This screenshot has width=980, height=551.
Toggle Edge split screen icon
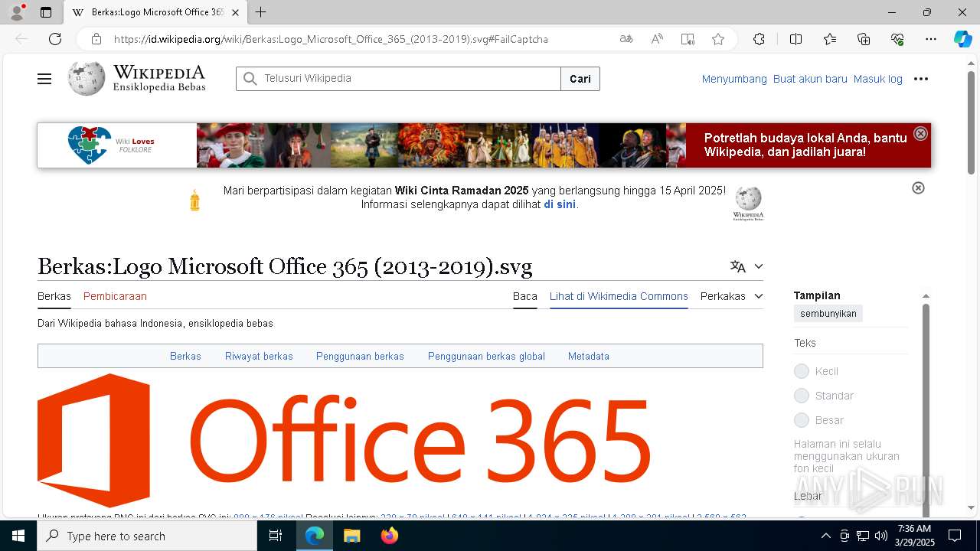click(x=795, y=39)
